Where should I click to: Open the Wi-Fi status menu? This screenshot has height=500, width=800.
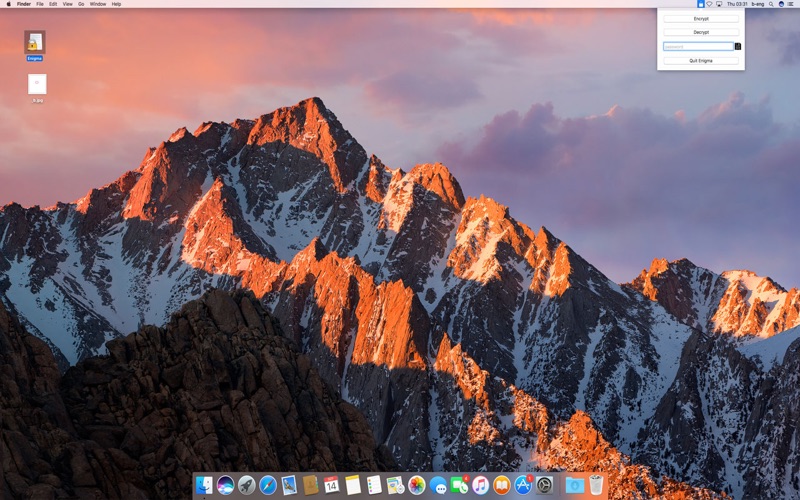point(709,4)
